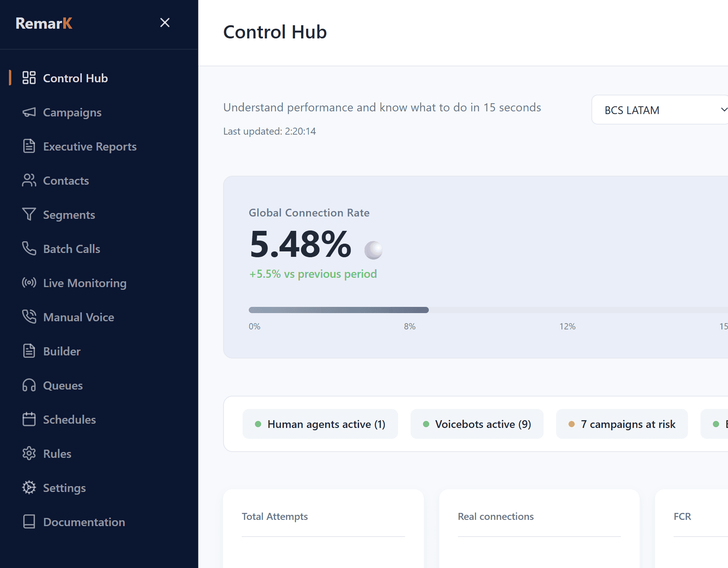Click the Campaigns megaphone icon
Image resolution: width=728 pixels, height=568 pixels.
point(29,112)
